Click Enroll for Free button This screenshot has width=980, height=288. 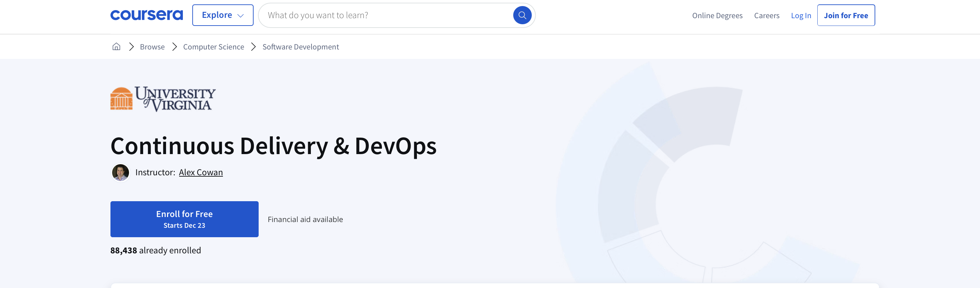pos(185,219)
